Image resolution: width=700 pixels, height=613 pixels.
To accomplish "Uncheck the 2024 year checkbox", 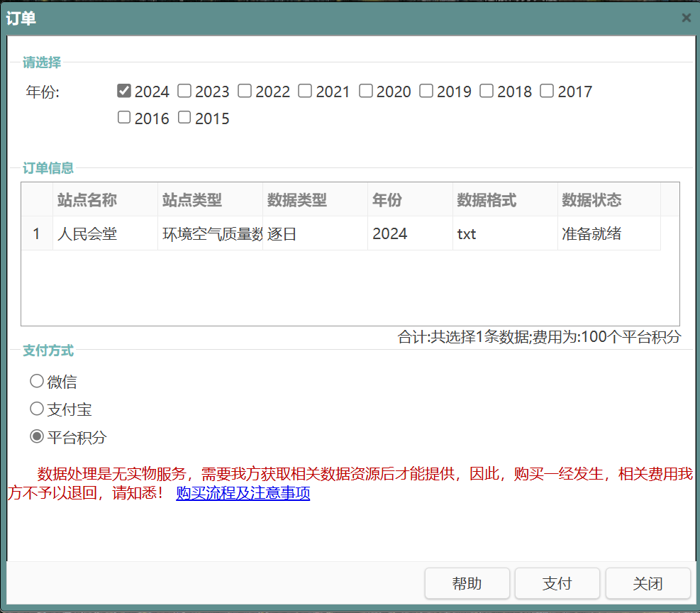I will [x=124, y=91].
